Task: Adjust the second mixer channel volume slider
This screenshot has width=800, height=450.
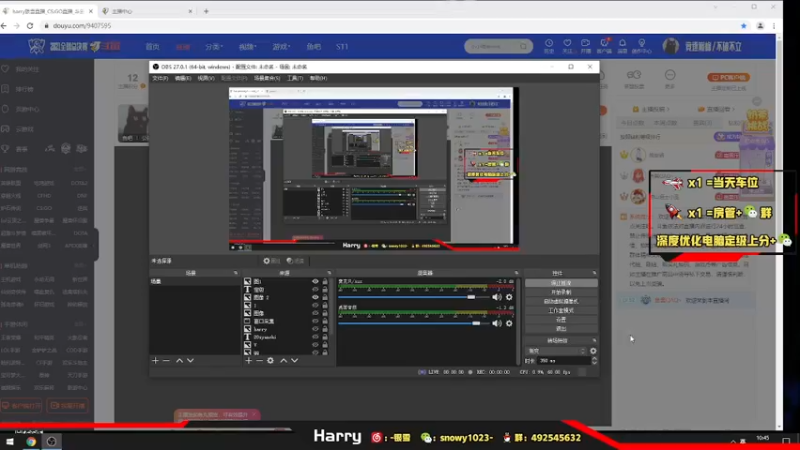Action: pyautogui.click(x=476, y=323)
